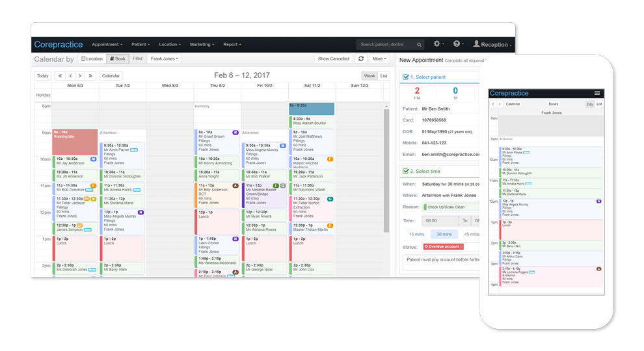Screen dimensions: 644x351
Task: Click the refresh calendar icon
Action: coord(361,59)
